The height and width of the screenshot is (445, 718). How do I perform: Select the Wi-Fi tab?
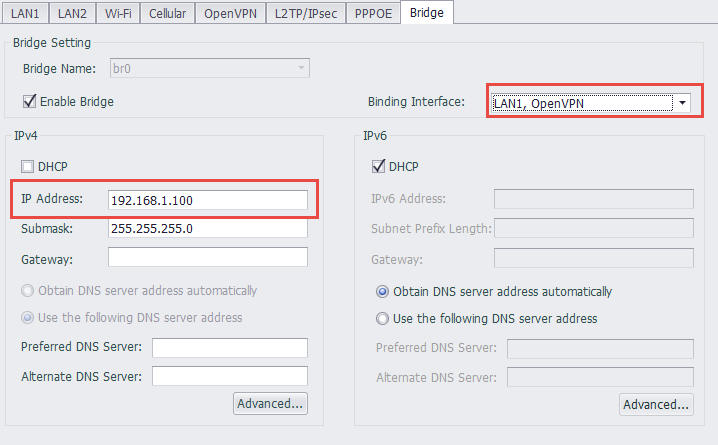tap(119, 13)
